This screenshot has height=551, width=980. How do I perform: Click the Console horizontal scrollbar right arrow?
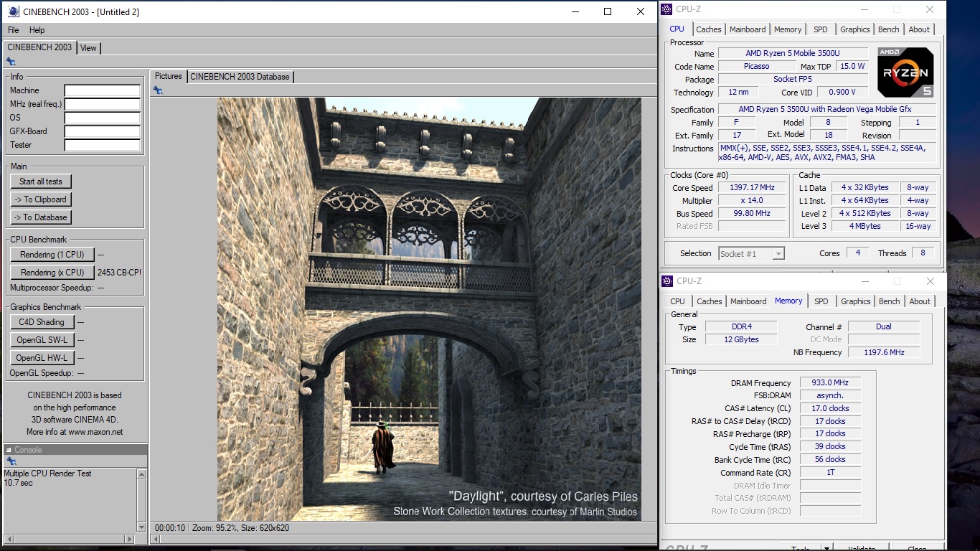coord(130,539)
